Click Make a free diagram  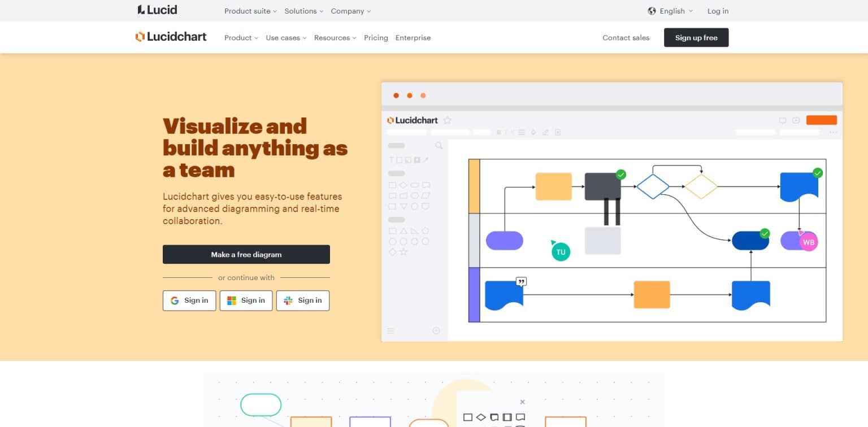click(x=246, y=254)
